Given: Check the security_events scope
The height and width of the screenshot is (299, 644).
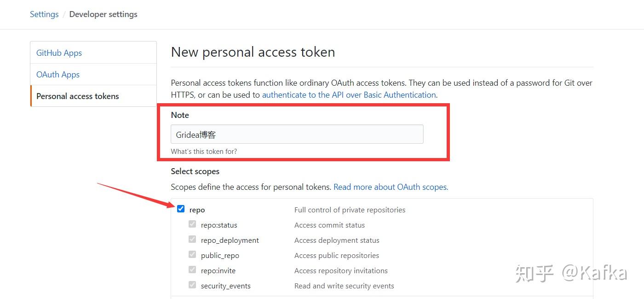Looking at the screenshot, I should 192,285.
